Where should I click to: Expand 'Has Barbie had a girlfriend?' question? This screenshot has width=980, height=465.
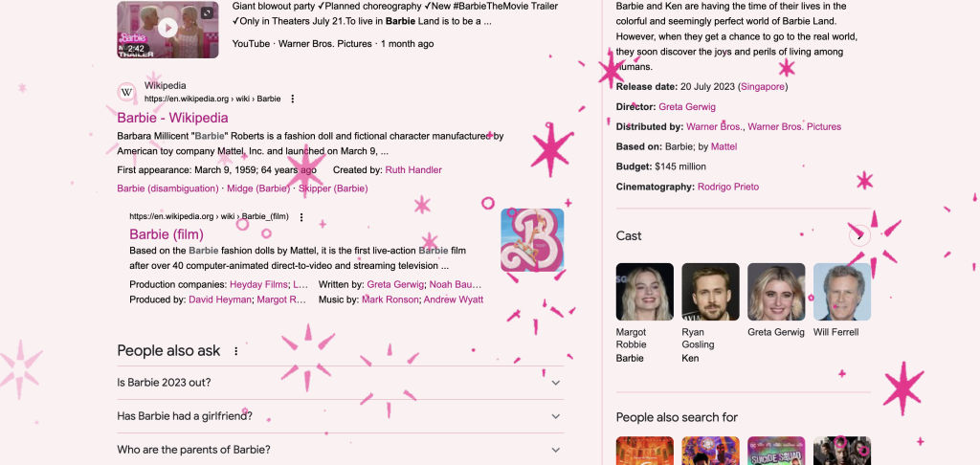pyautogui.click(x=340, y=416)
